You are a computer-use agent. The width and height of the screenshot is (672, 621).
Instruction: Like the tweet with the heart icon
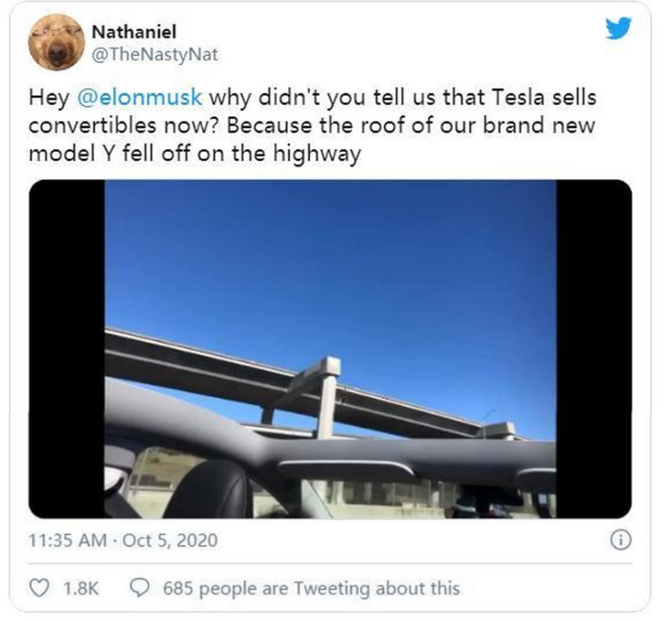pos(39,587)
